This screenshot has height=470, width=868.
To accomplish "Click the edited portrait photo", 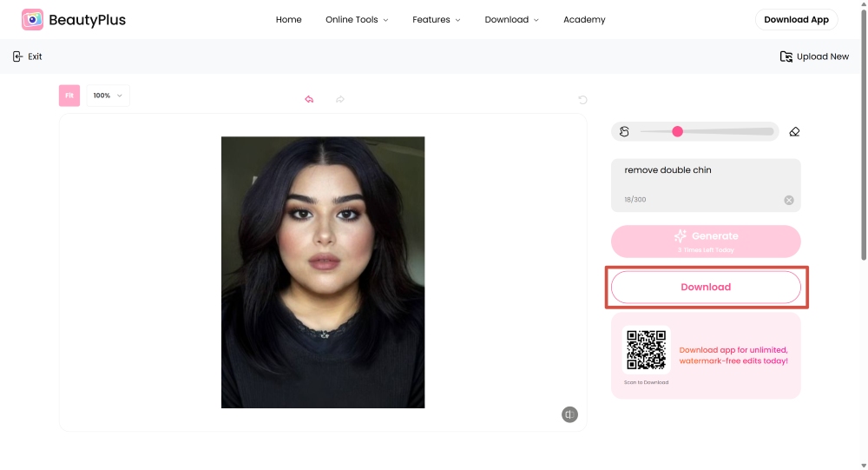I will tap(323, 272).
